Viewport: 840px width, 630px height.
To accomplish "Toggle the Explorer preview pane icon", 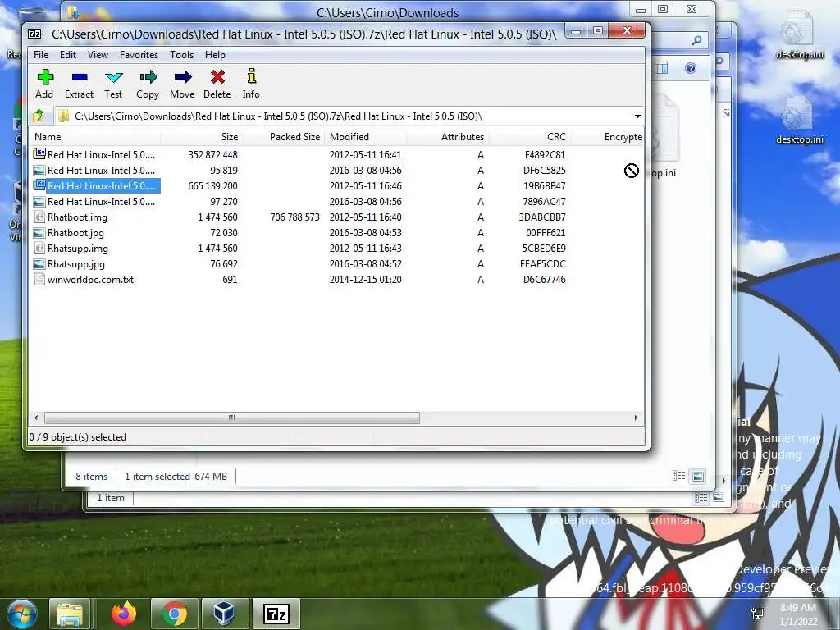I will coord(662,68).
